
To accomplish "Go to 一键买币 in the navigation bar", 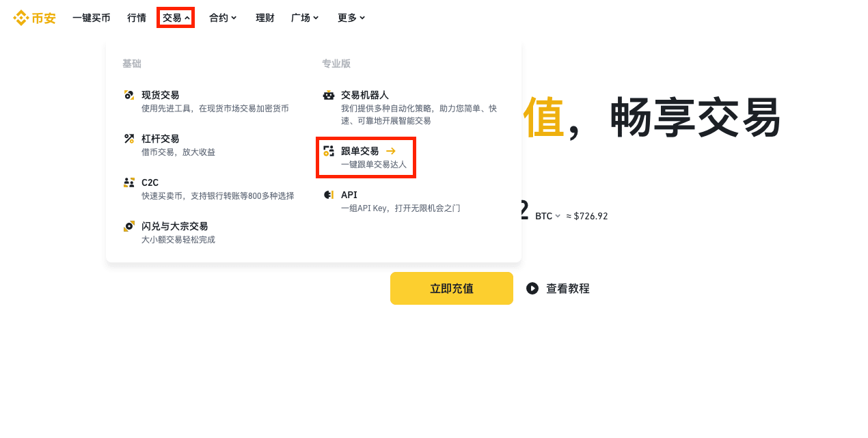I will [92, 18].
